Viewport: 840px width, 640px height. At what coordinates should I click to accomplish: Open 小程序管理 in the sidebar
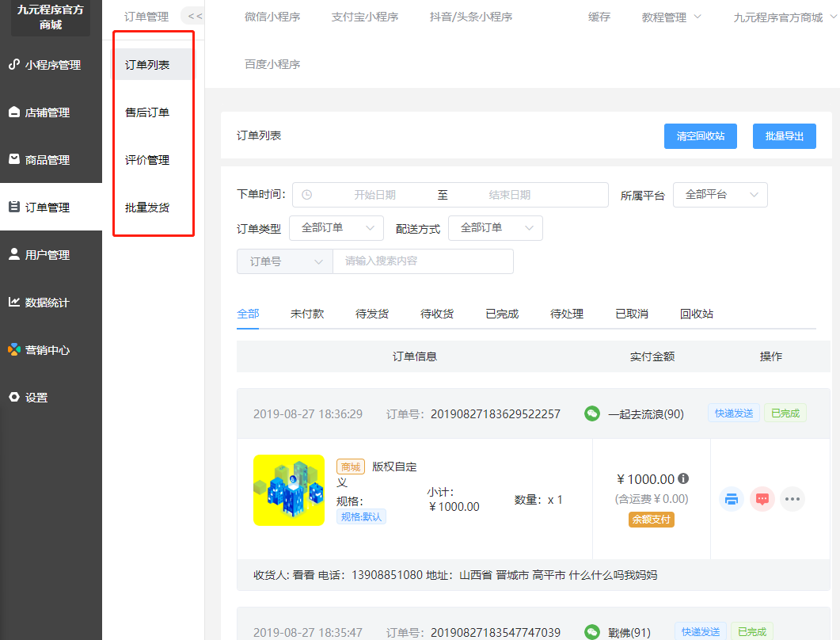(51, 65)
